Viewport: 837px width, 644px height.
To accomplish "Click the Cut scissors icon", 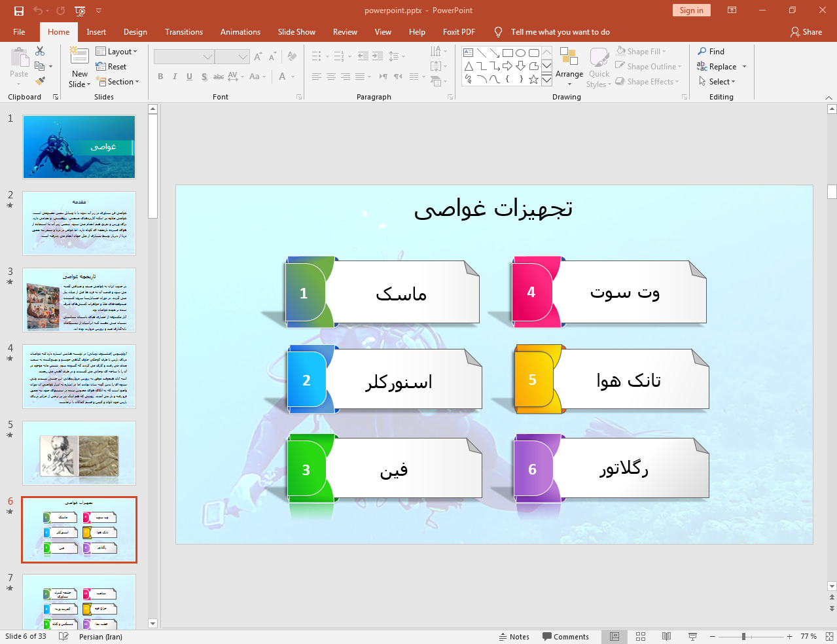I will (40, 51).
